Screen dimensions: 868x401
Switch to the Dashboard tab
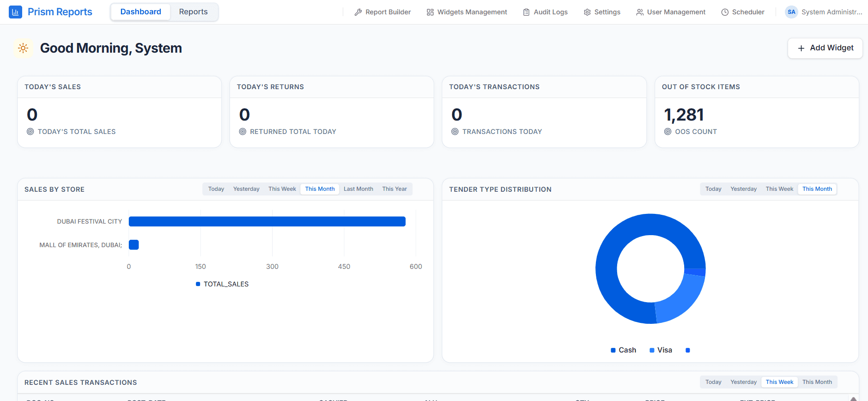141,12
